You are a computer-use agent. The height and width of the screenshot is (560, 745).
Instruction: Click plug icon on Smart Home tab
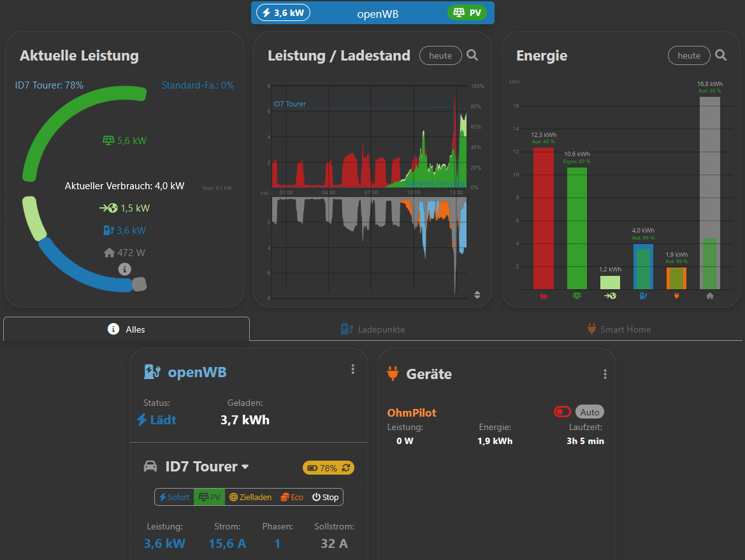(x=591, y=329)
